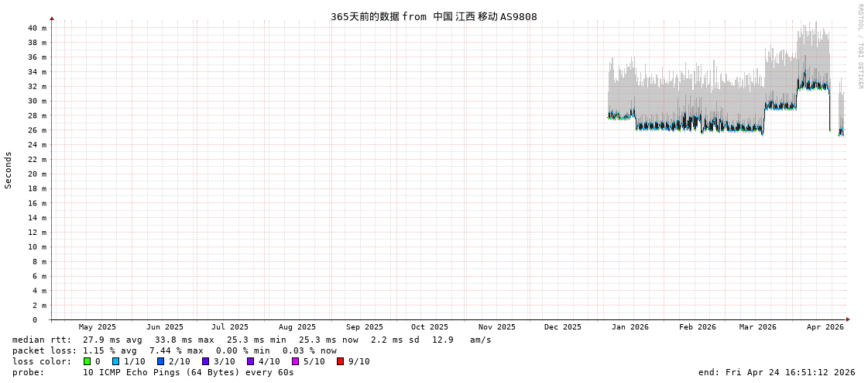The width and height of the screenshot is (868, 383).
Task: Click the magenta 5/10 loss swatch
Action: click(296, 361)
